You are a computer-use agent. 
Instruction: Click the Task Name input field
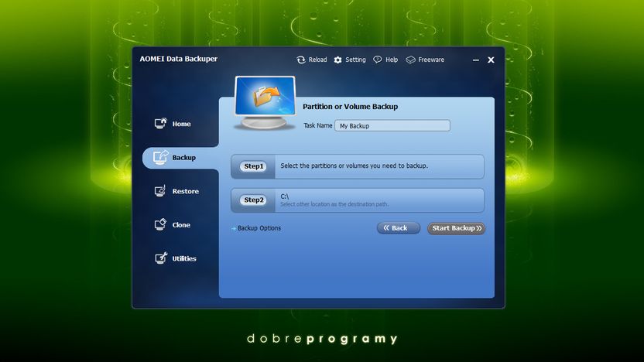392,125
